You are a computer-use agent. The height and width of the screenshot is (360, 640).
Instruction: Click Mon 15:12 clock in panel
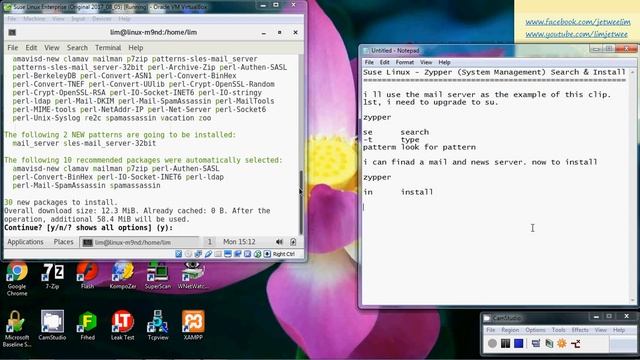click(x=239, y=242)
